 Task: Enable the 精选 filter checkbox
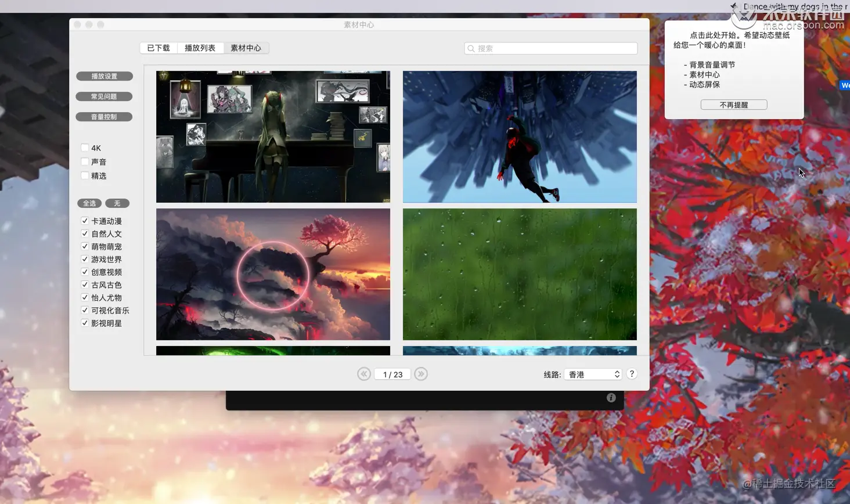coord(85,175)
